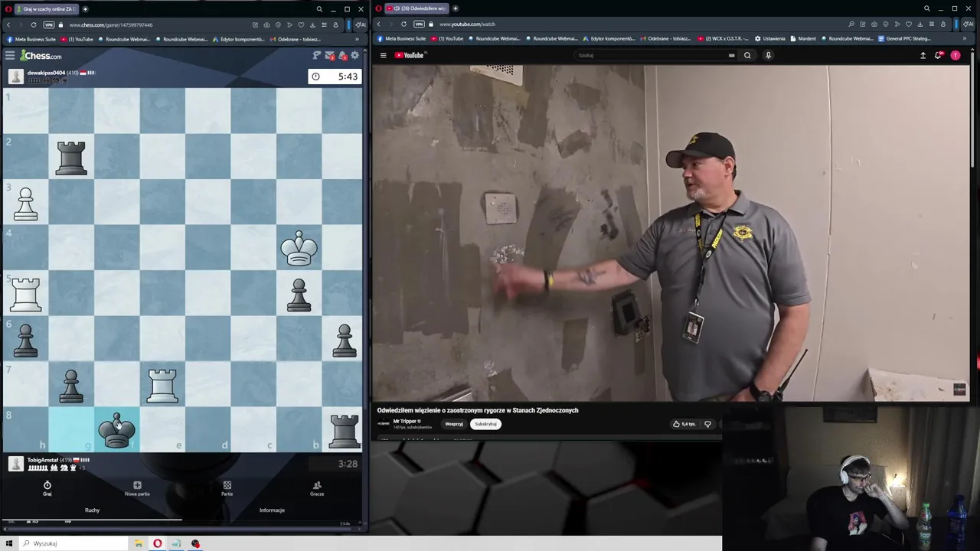Click player name TobigAmstaf
Viewport: 980px width, 551px height.
pos(43,460)
